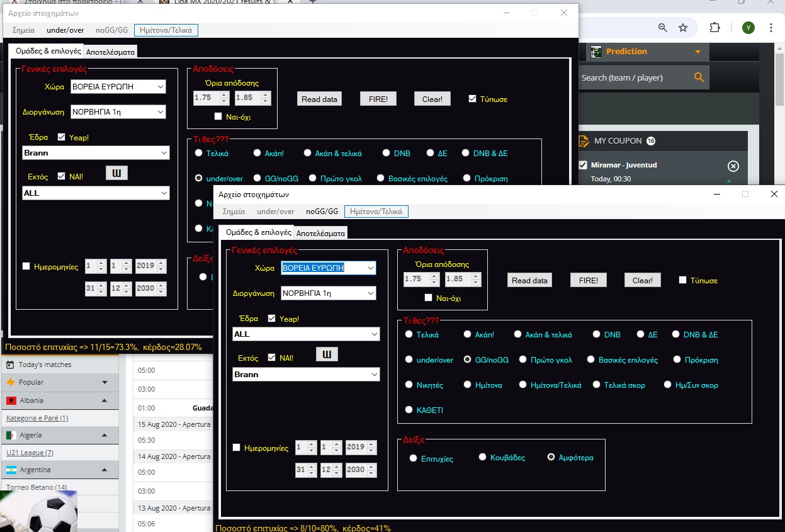Open the Kategoria e Parë link
Screen dimensions: 785x532
(x=37, y=418)
